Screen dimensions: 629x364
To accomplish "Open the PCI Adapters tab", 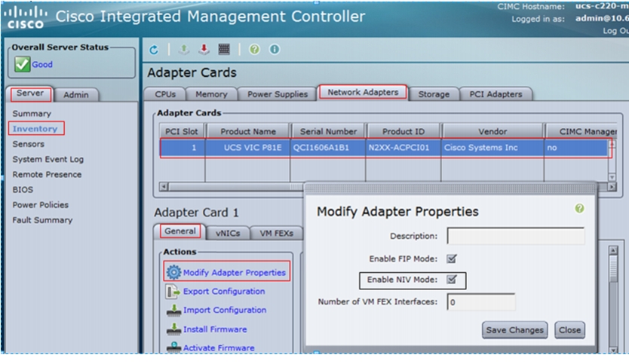I will point(496,94).
